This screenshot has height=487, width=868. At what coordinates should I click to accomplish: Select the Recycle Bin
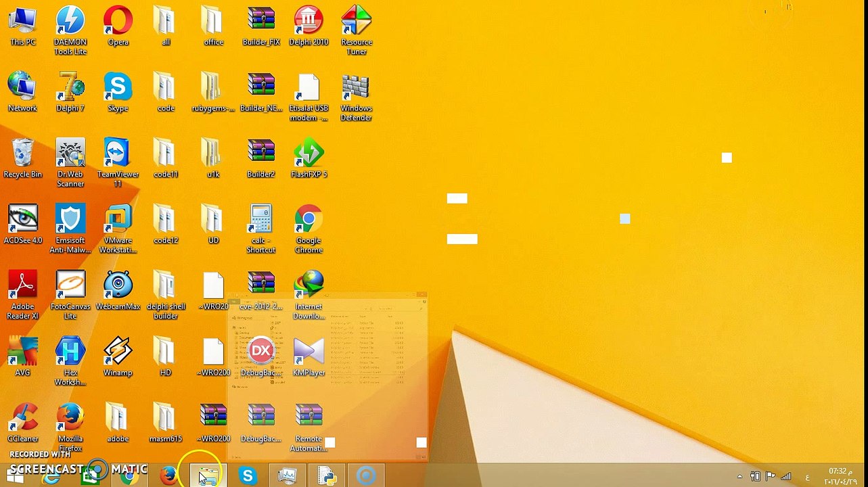pyautogui.click(x=22, y=159)
